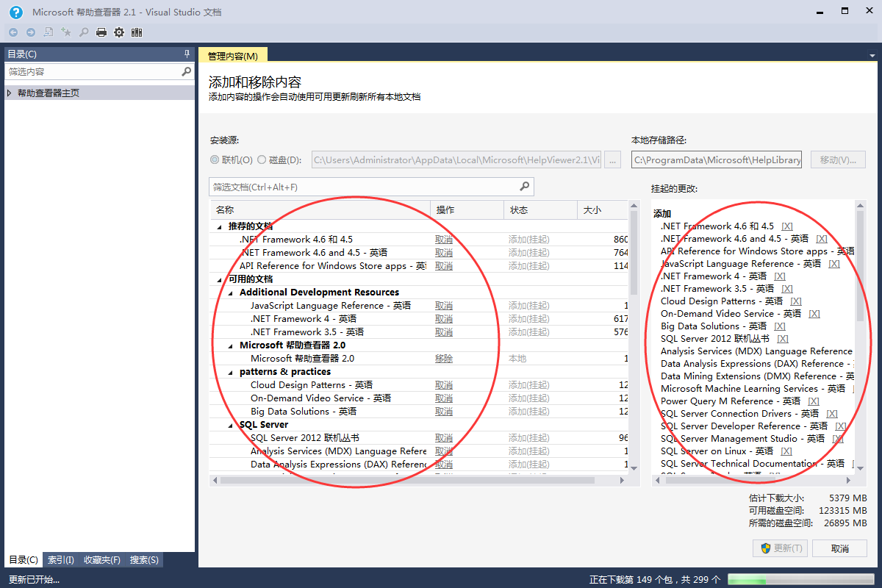Screen dimensions: 882x588
Task: Select the 目录(C) bottom tab
Action: [24, 560]
